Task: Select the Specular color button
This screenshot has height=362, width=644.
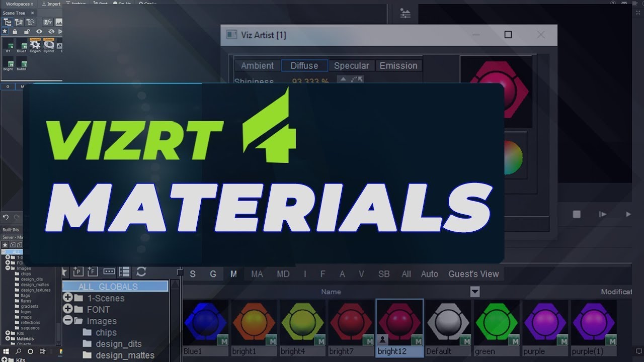Action: click(351, 66)
